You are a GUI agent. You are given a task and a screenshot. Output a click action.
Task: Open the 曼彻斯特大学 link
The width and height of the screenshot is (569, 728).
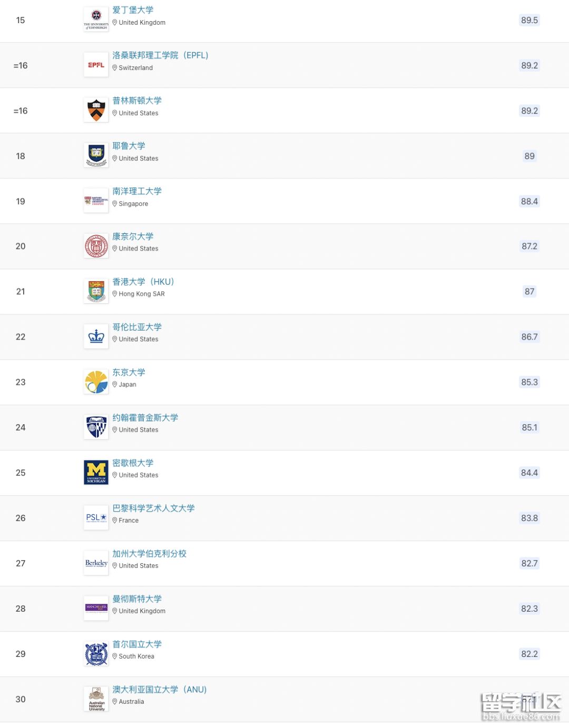pos(137,599)
